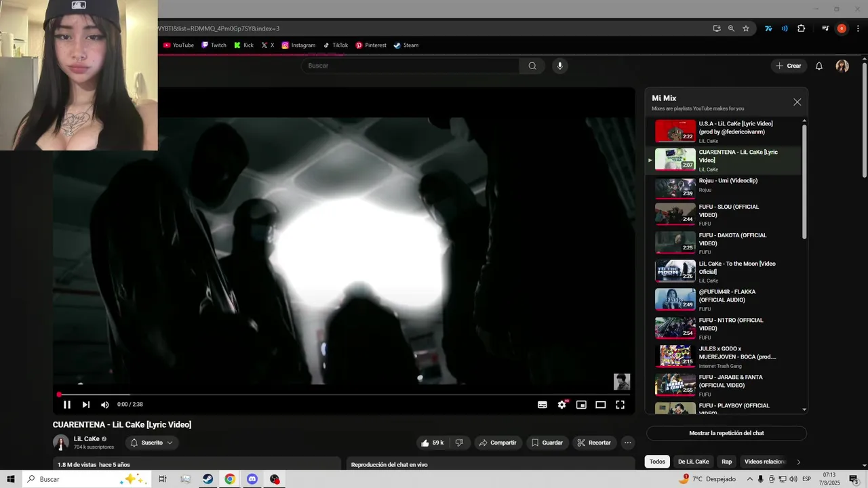Select the Videos relacionados chip
This screenshot has height=488, width=868.
pos(765,462)
